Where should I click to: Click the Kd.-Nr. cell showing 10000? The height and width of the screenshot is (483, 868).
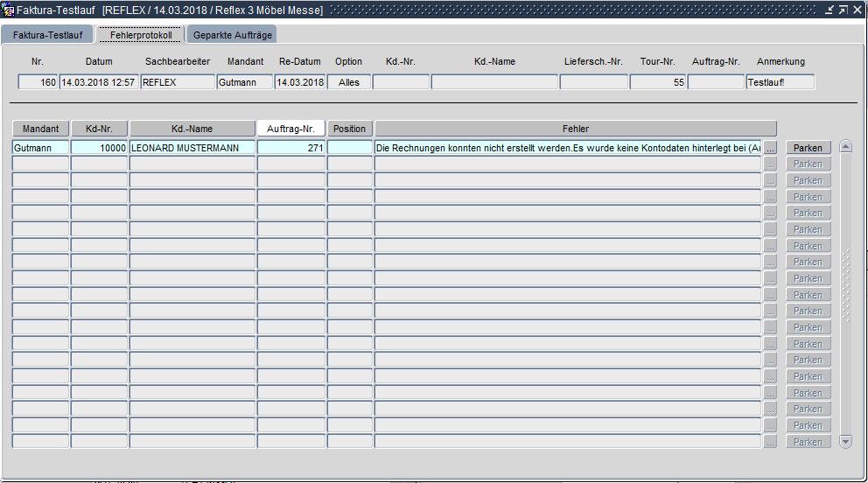point(99,148)
